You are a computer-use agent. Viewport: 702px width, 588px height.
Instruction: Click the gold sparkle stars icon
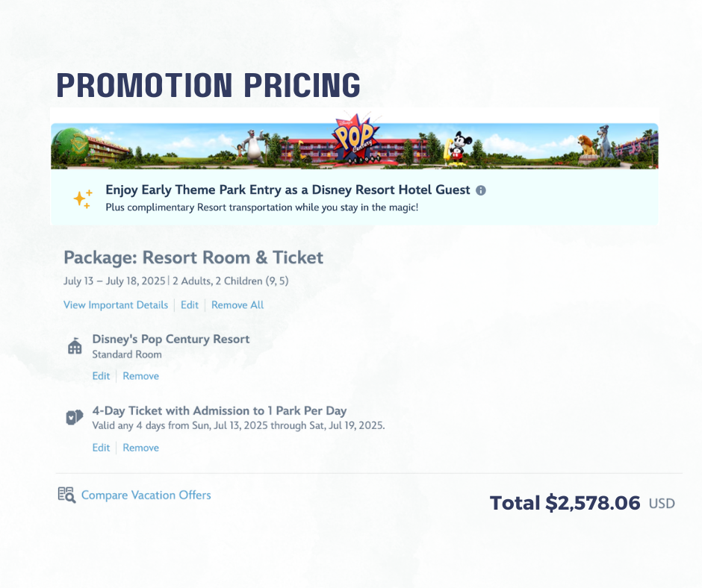pyautogui.click(x=84, y=198)
